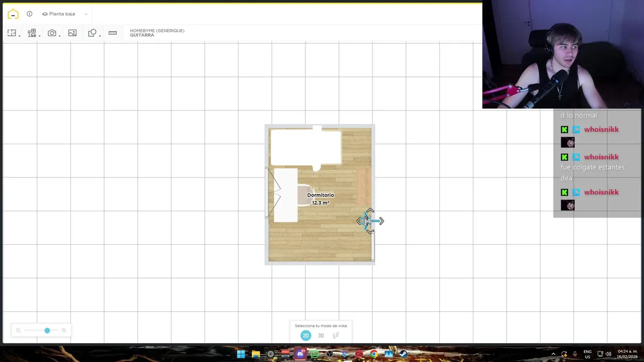644x362 pixels.
Task: Open the project info icon
Action: 30,14
